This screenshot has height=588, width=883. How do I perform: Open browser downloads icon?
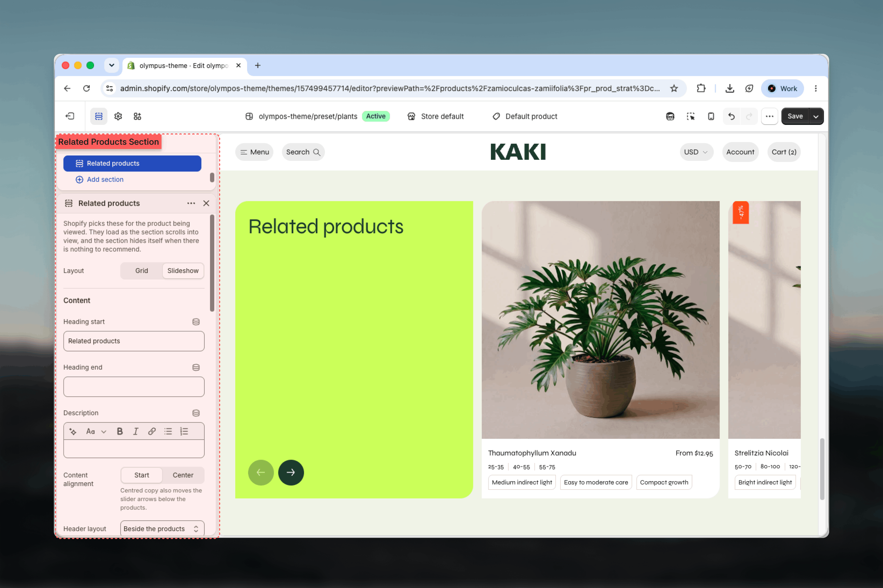point(730,88)
